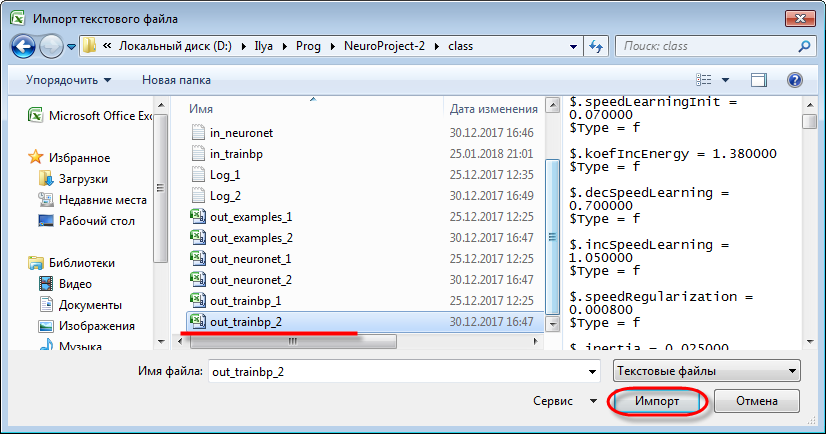This screenshot has width=826, height=434.
Task: Select Excel file 'out_examples_2'
Action: click(x=241, y=238)
